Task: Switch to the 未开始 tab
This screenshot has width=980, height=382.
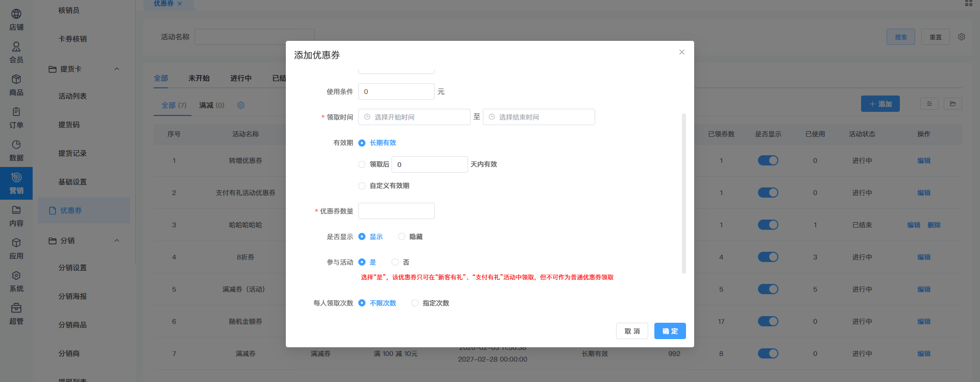Action: (x=199, y=78)
